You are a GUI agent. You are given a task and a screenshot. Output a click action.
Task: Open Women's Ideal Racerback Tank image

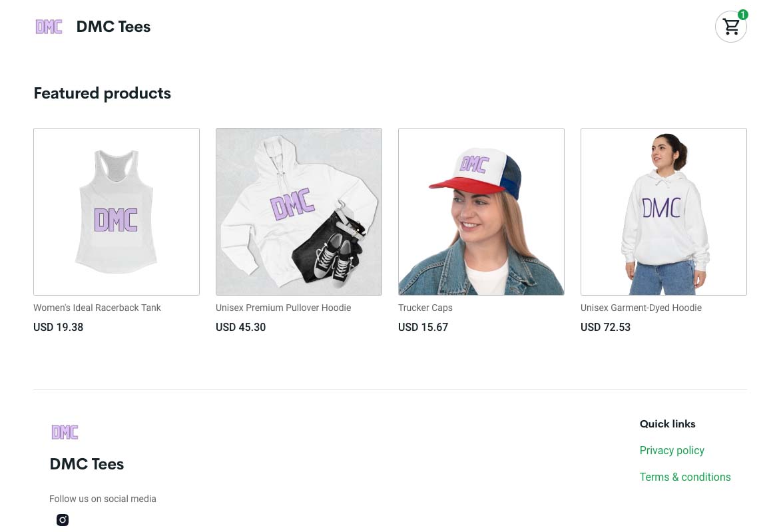click(x=117, y=212)
